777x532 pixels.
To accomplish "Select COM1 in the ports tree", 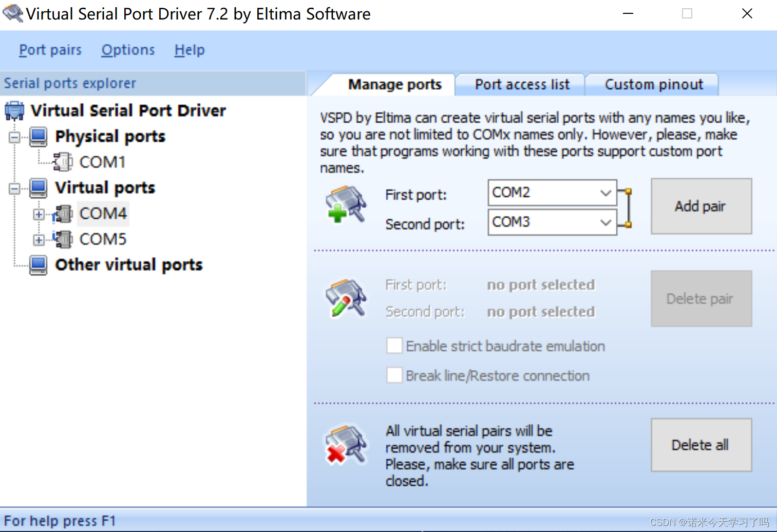I will point(103,162).
